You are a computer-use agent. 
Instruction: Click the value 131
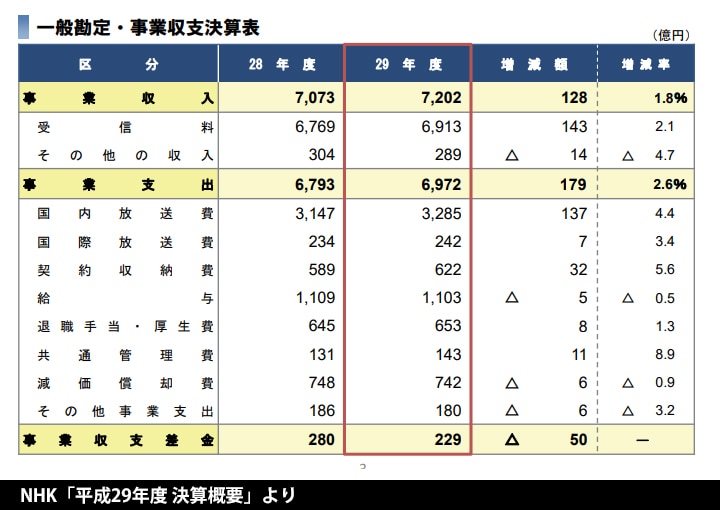click(322, 354)
